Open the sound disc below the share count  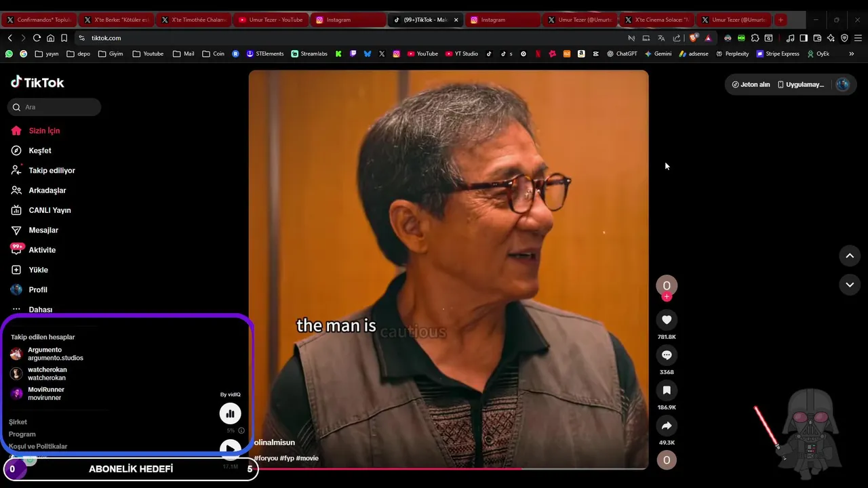[x=667, y=460]
